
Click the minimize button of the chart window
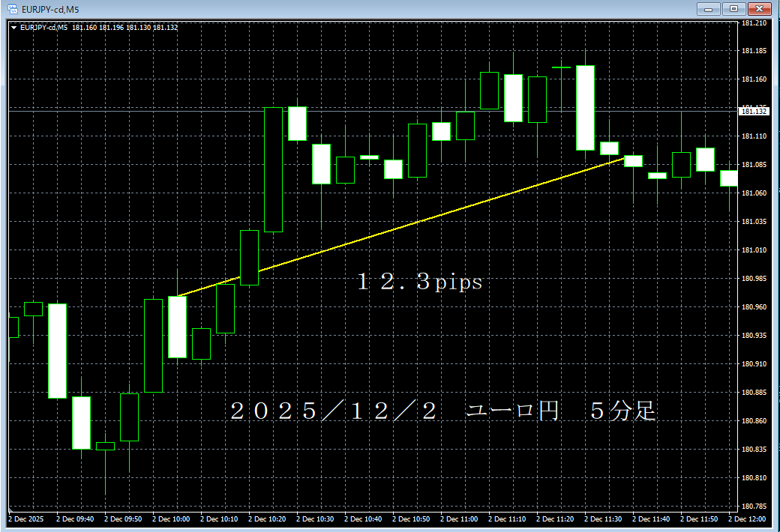(x=709, y=9)
